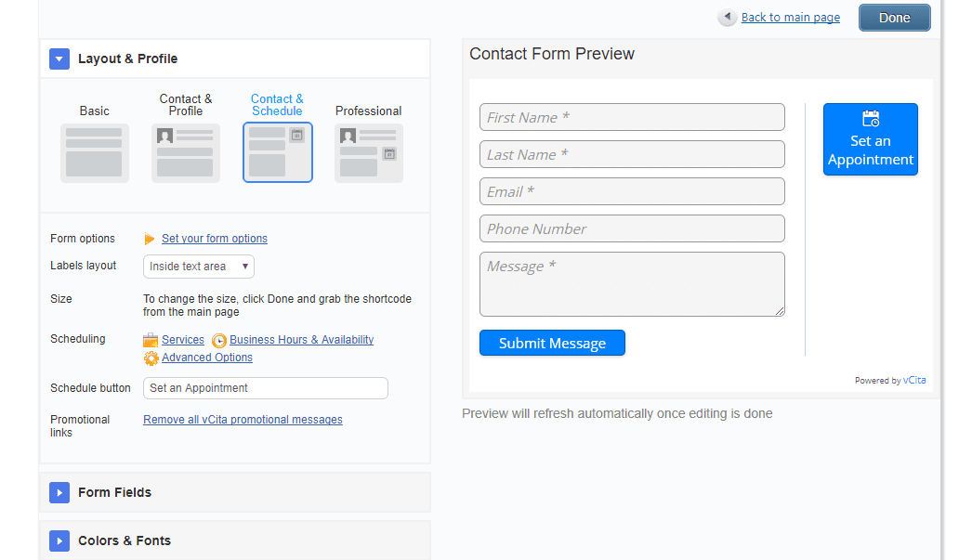
Task: Click 'Remove all vCita promotional messages' link
Action: 243,420
